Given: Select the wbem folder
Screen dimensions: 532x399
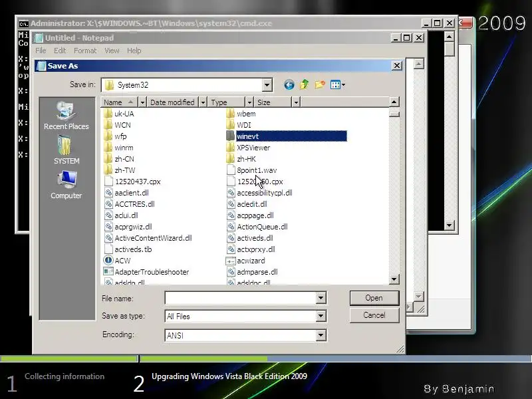Looking at the screenshot, I should click(241, 114).
